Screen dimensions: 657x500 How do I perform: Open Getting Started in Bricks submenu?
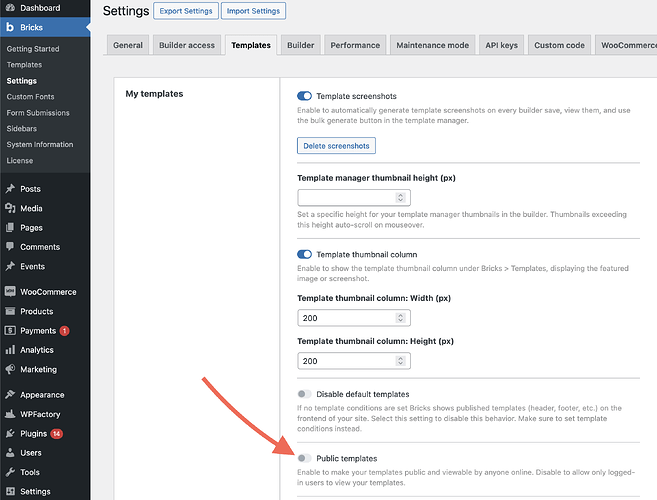33,49
